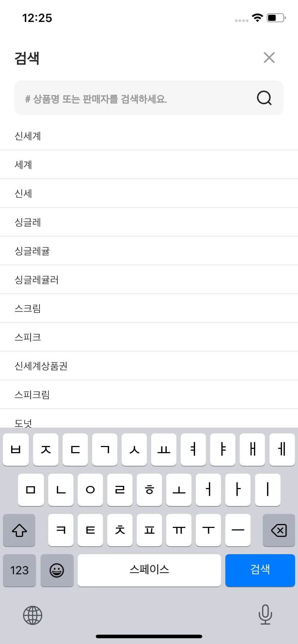
Task: Tap the ㅋ key
Action: pyautogui.click(x=61, y=530)
